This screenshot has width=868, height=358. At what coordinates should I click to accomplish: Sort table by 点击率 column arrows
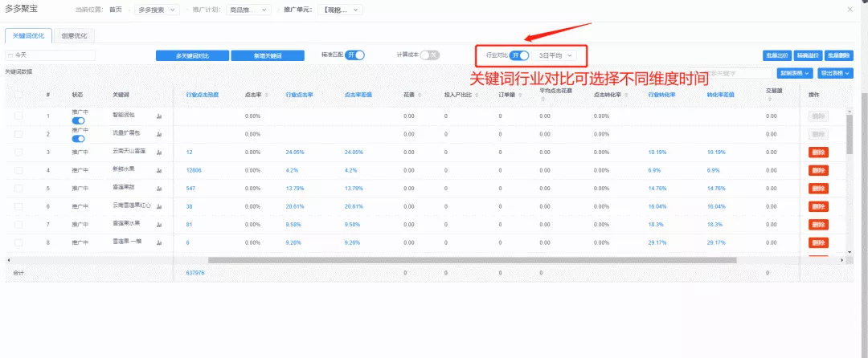click(267, 95)
